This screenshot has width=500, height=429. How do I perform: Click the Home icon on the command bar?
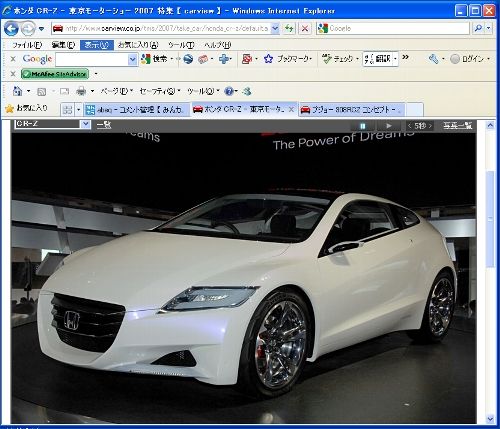17,91
